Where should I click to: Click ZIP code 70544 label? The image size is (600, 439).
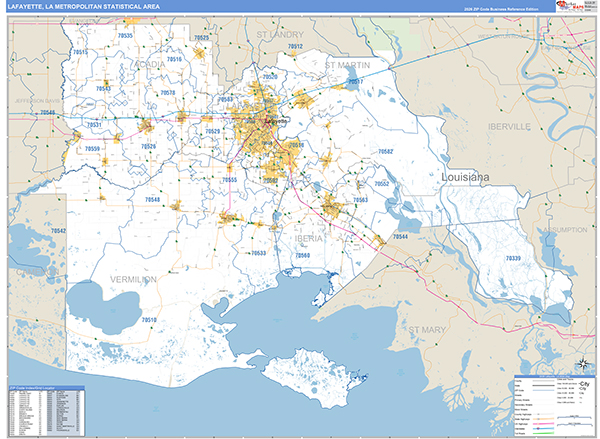(x=398, y=237)
